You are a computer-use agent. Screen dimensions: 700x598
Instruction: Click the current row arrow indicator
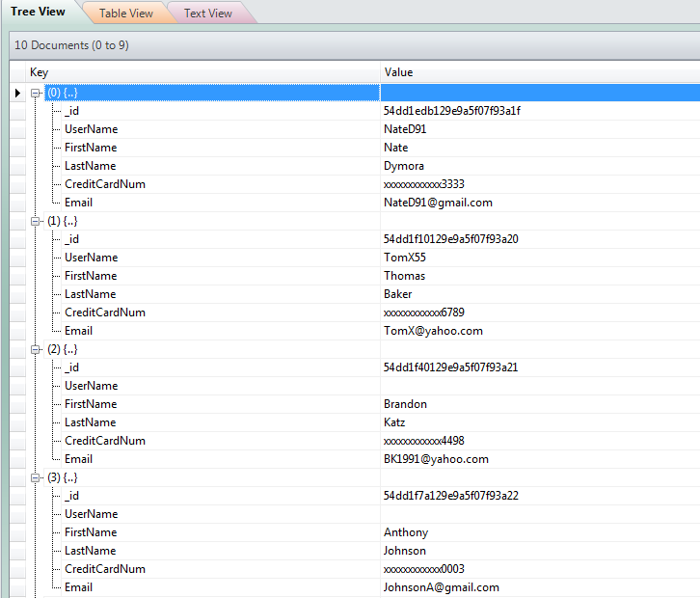tap(18, 93)
